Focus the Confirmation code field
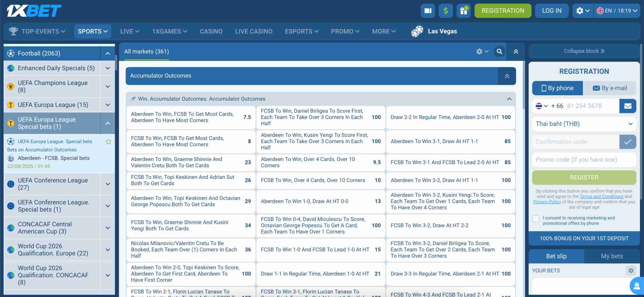This screenshot has width=644, height=297. tap(576, 142)
